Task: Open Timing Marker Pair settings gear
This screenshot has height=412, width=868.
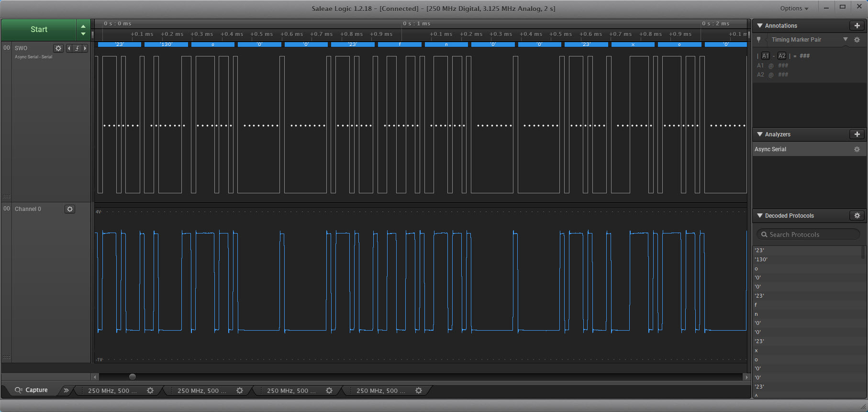Action: pos(857,40)
